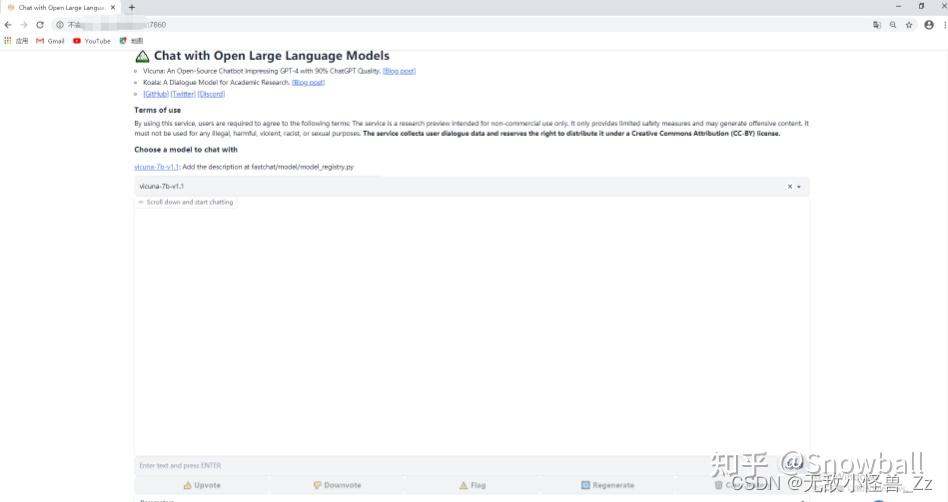Image resolution: width=948 pixels, height=502 pixels.
Task: Clear the model selection with the X
Action: click(790, 186)
